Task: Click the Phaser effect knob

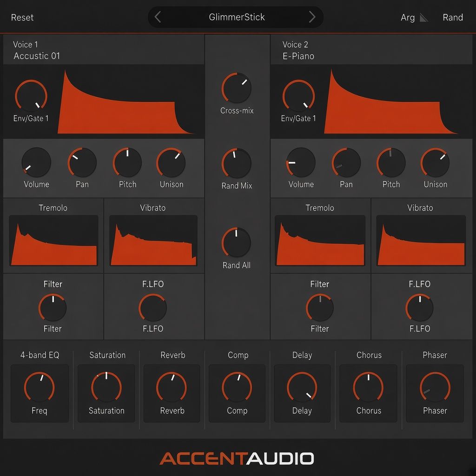Action: point(435,387)
